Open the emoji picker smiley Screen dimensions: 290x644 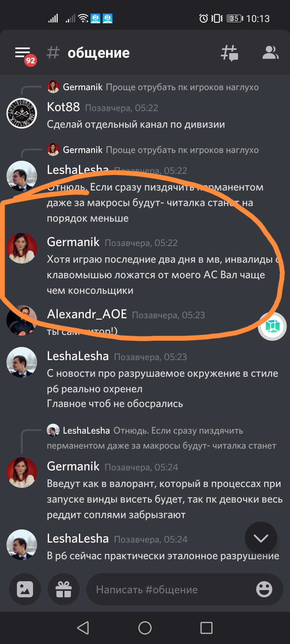point(264,589)
